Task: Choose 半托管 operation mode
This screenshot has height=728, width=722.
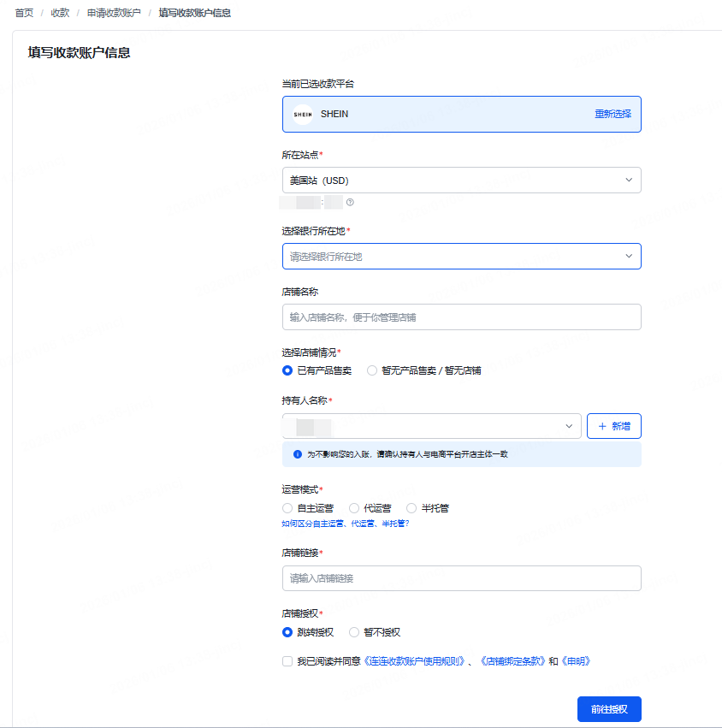Action: tap(411, 508)
